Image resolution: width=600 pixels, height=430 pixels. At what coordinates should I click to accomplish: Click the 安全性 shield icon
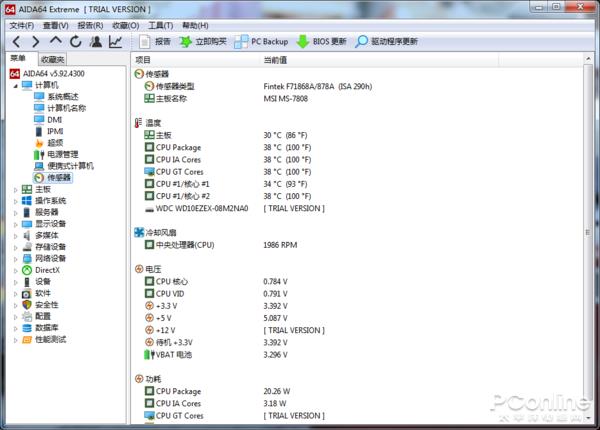click(27, 305)
